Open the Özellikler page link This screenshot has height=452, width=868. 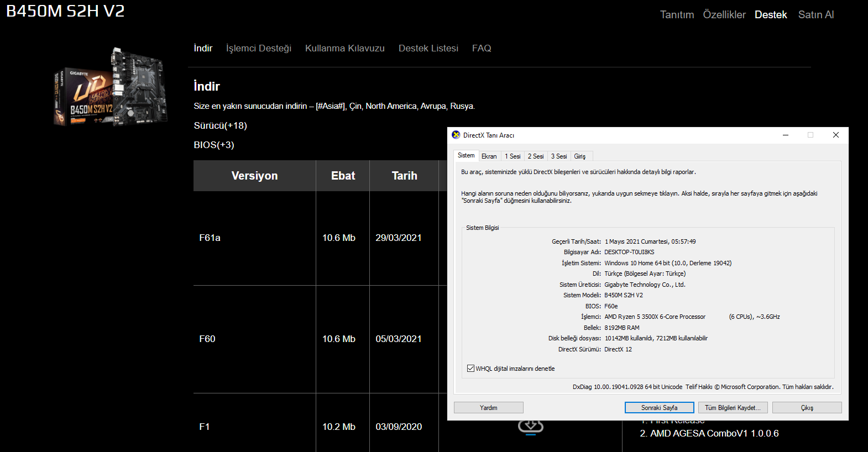(x=724, y=14)
